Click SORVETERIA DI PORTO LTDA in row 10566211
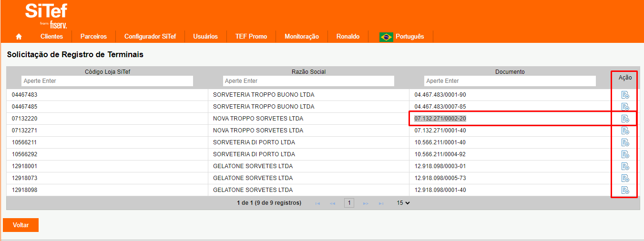 [254, 142]
